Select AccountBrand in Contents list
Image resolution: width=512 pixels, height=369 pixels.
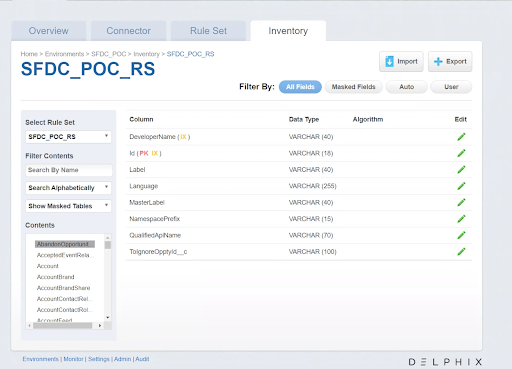pos(56,277)
